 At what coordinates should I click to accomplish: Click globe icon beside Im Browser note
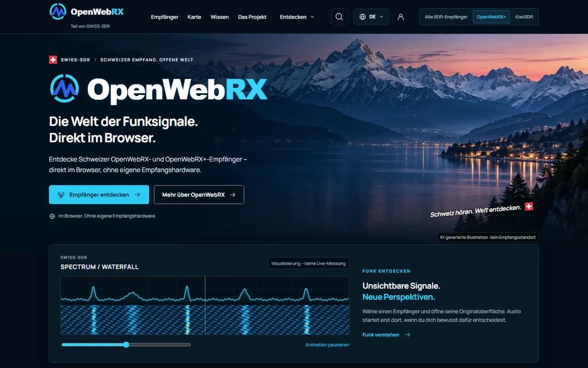[52, 216]
